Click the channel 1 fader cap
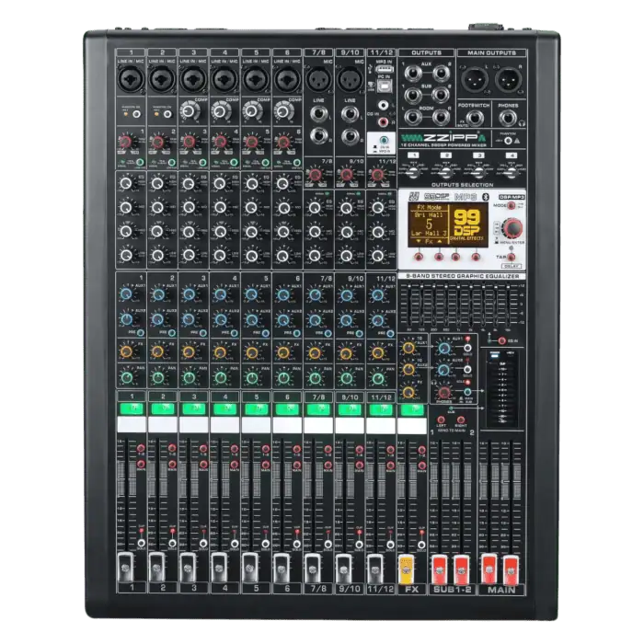644x644 pixels. pos(130,564)
